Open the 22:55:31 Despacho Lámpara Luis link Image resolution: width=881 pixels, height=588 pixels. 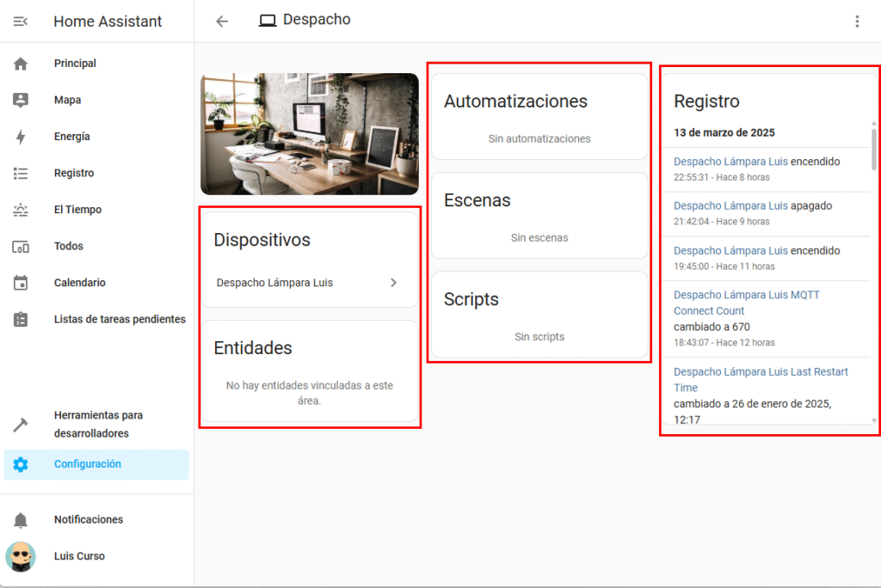tap(730, 162)
